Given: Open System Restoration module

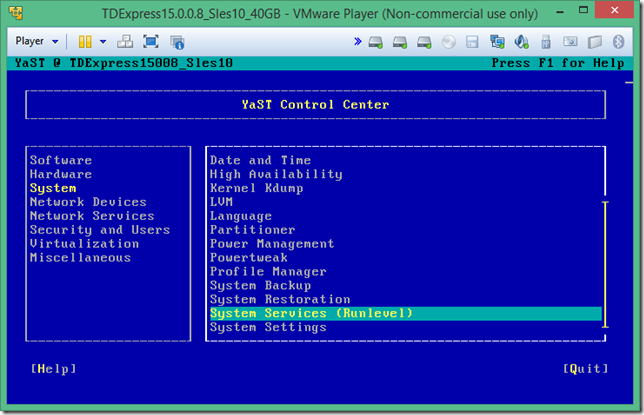Looking at the screenshot, I should coord(280,300).
